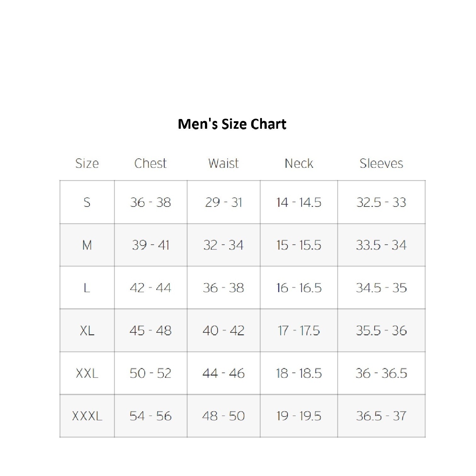Select neck cell 16 - 16.5

tap(299, 288)
